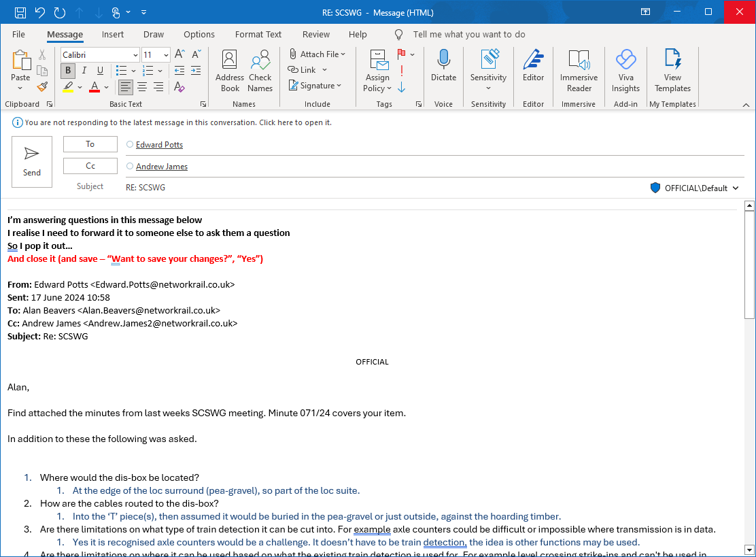Click the Cc button
The height and width of the screenshot is (557, 756).
pyautogui.click(x=90, y=165)
